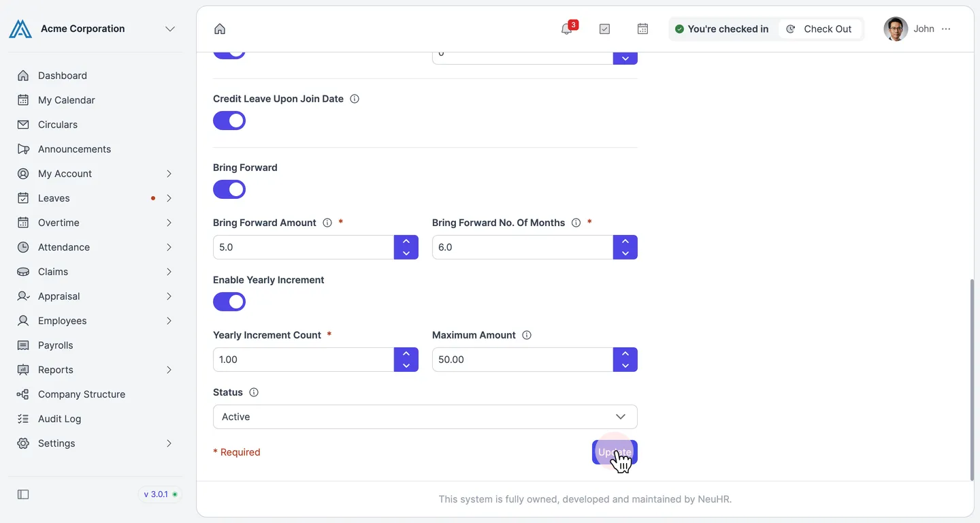Open the company switcher chevron
Viewport: 980px width, 523px height.
point(170,29)
